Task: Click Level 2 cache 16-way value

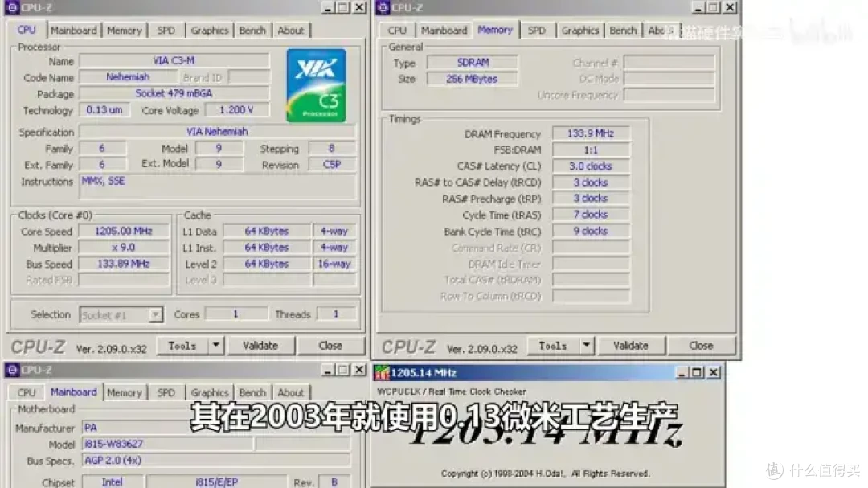Action: 334,264
